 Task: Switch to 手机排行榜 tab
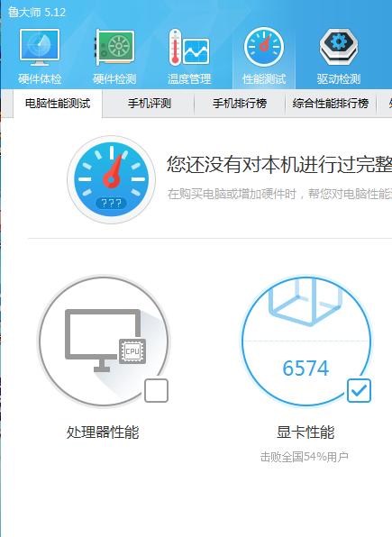pos(240,104)
